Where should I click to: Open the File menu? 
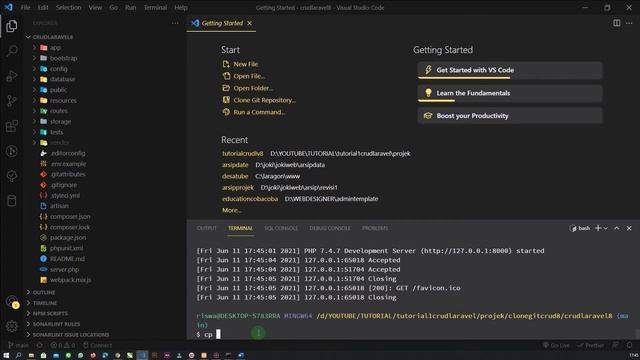(x=25, y=7)
